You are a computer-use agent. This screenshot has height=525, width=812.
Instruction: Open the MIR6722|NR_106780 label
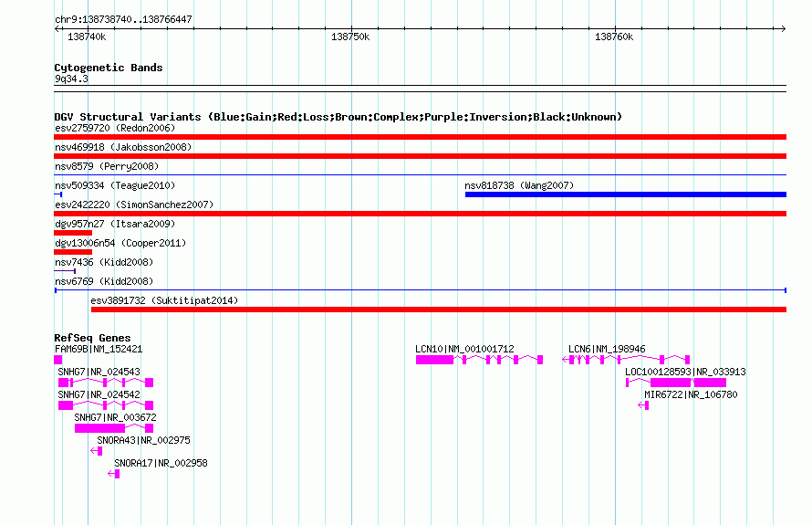click(691, 395)
